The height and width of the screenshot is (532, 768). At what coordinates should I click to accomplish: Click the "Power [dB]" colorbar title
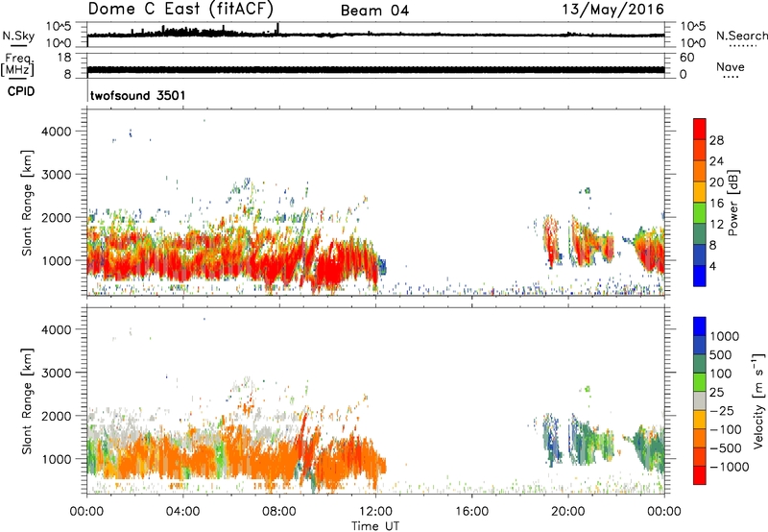732,203
